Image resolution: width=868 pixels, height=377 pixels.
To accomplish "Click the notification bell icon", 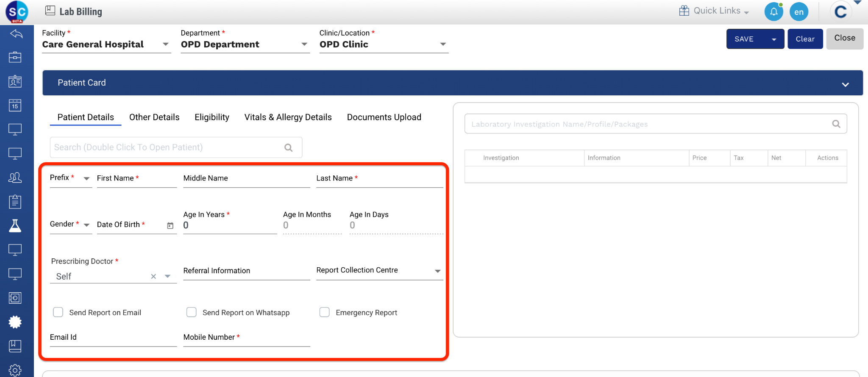I will [773, 11].
